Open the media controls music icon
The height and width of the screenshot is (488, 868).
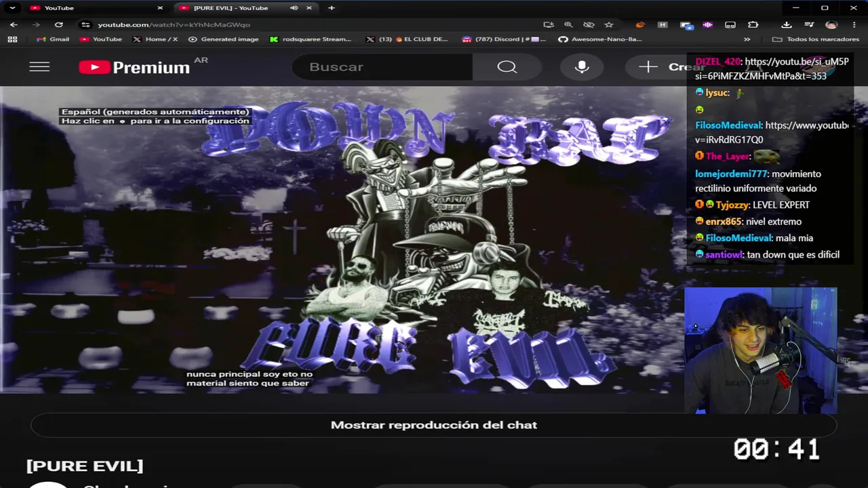[809, 24]
